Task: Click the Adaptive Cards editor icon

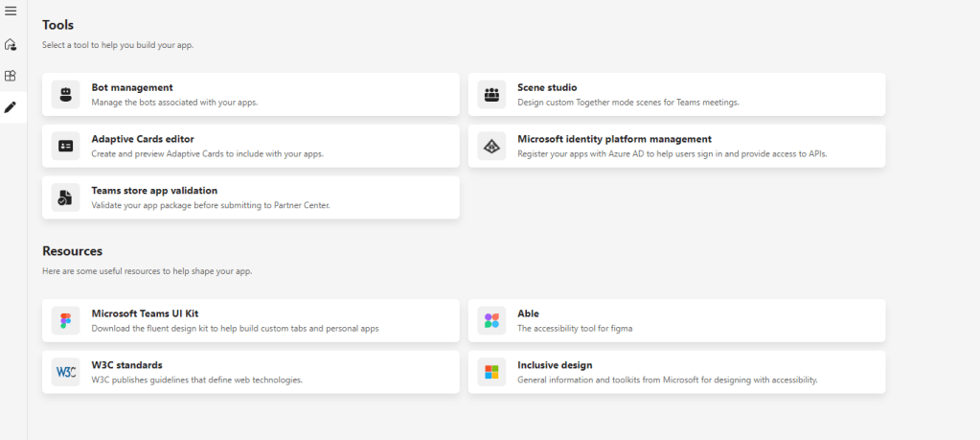Action: (x=65, y=146)
